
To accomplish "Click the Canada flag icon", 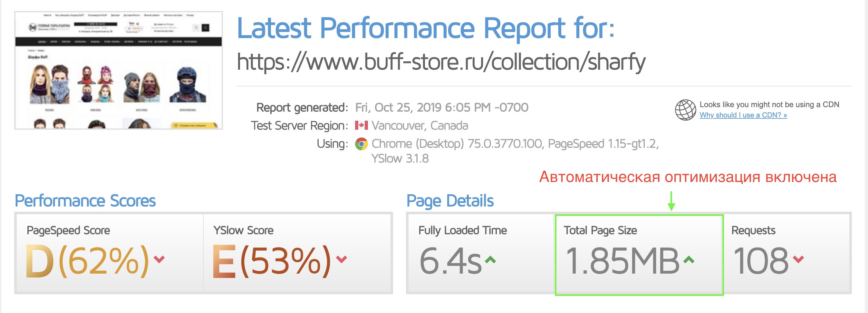I will coord(361,126).
